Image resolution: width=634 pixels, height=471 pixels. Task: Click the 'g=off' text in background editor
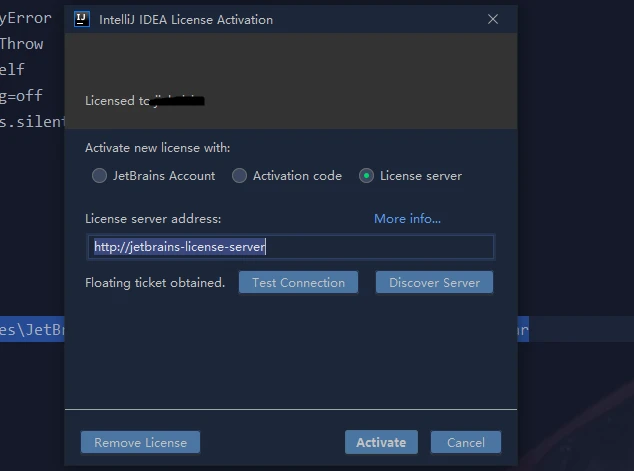pyautogui.click(x=21, y=95)
